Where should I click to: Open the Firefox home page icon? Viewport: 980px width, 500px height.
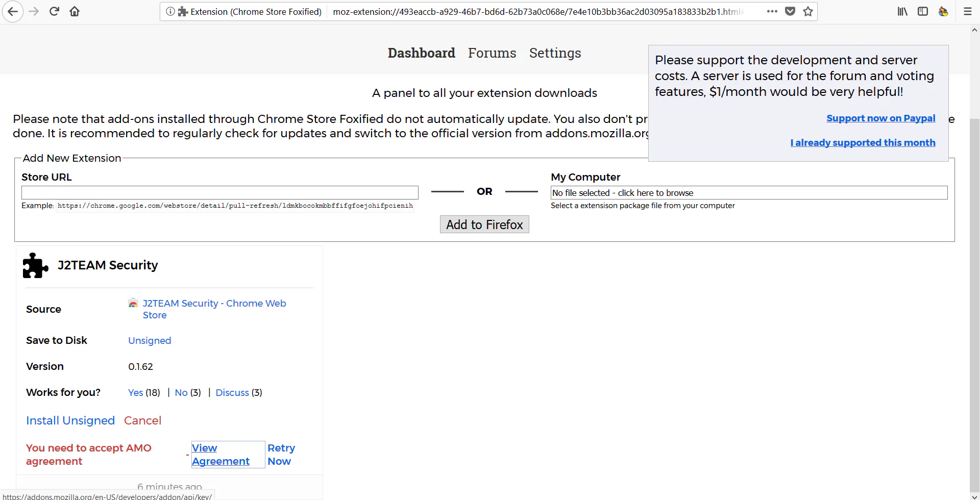[x=75, y=11]
